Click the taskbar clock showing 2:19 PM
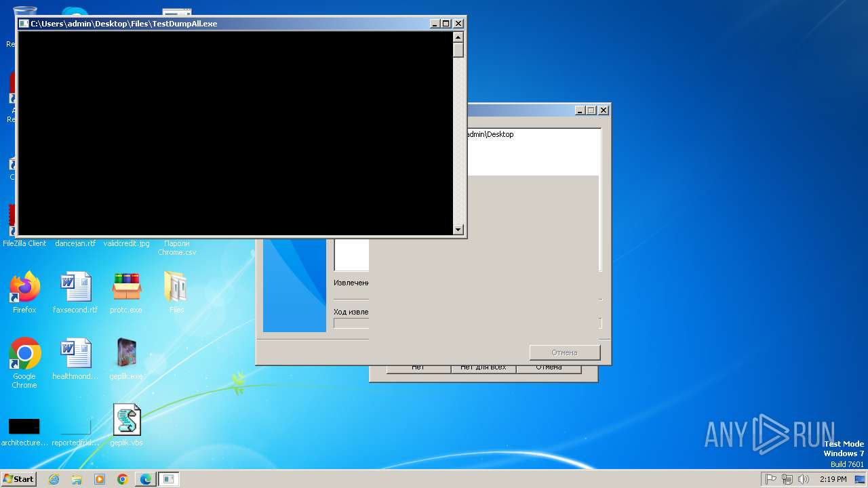The height and width of the screenshot is (488, 868). [x=833, y=479]
